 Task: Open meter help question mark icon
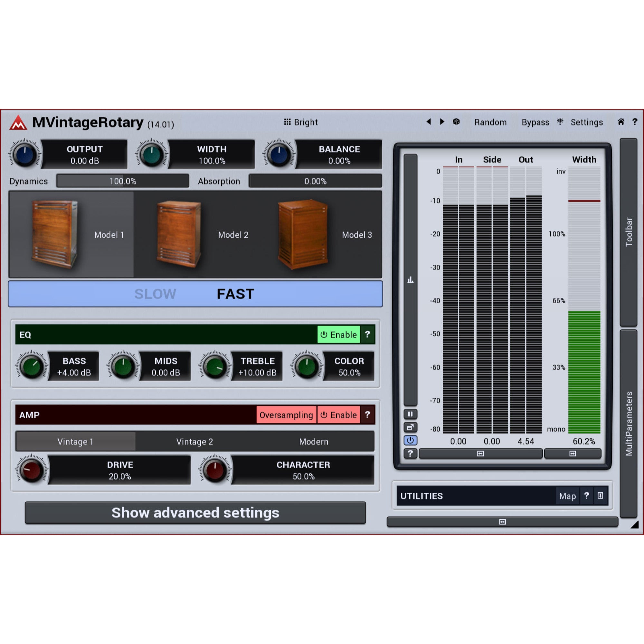410,453
